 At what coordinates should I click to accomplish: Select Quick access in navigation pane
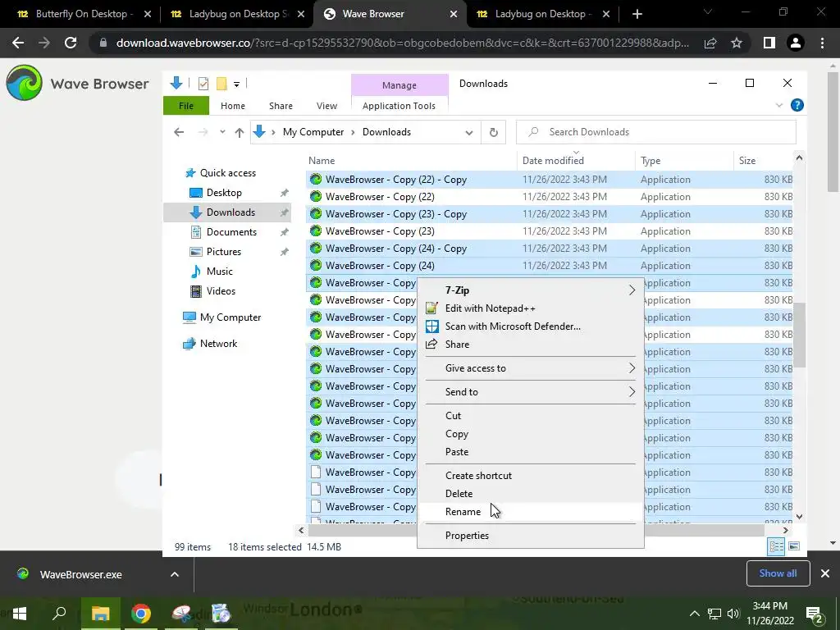(228, 173)
